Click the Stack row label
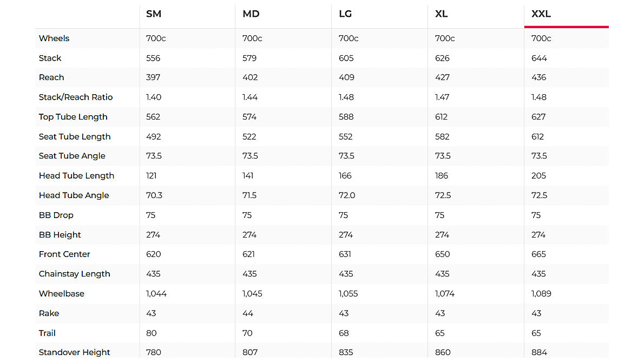 tap(50, 58)
